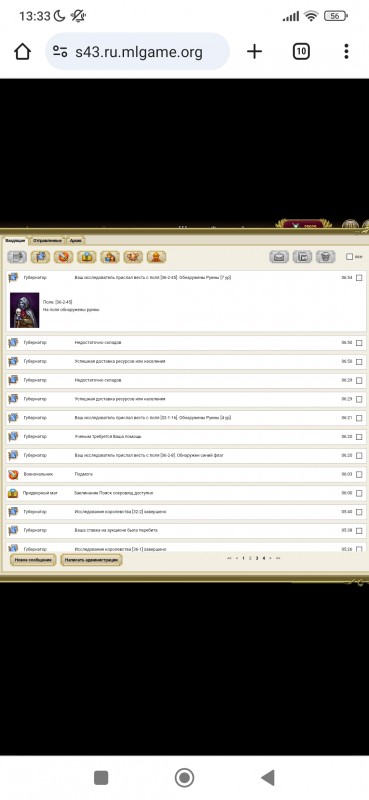Switch to the Отправленные tab

click(x=47, y=240)
